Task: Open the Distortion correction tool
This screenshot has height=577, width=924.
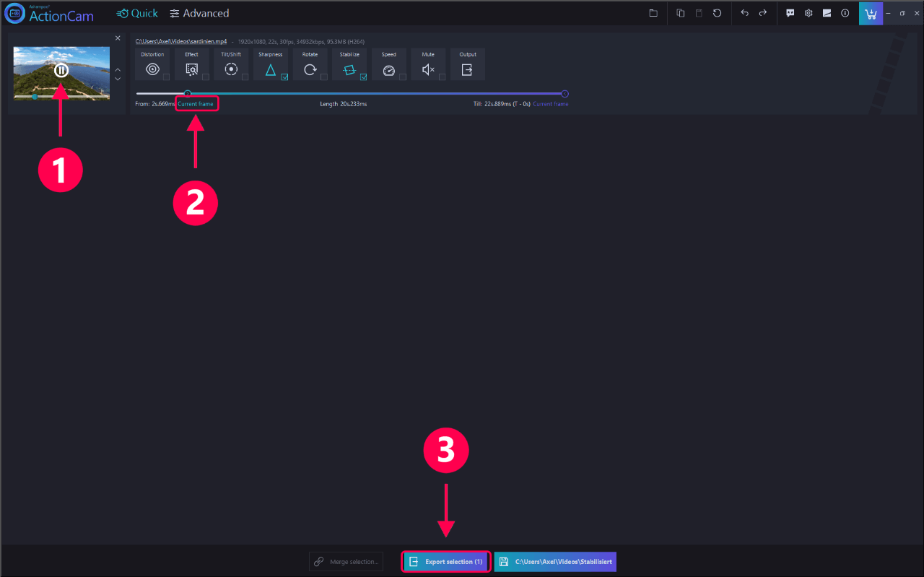Action: coord(152,69)
